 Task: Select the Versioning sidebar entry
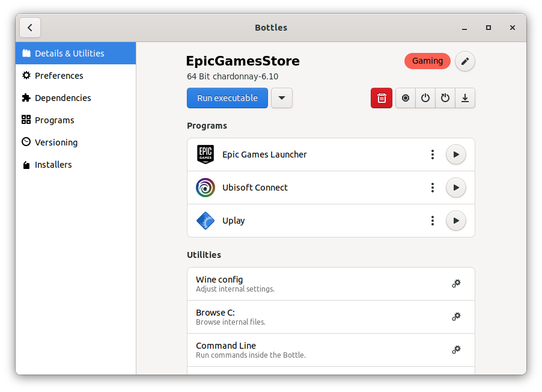pyautogui.click(x=55, y=142)
